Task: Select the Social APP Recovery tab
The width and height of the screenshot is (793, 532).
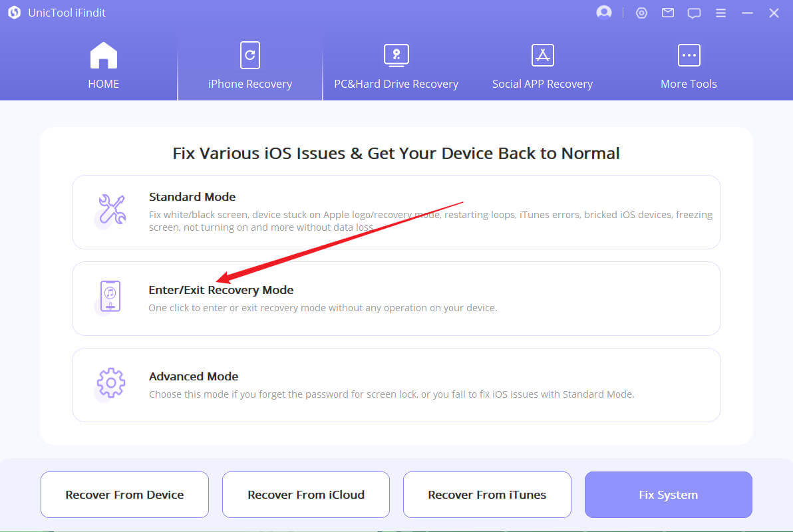Action: 542,66
